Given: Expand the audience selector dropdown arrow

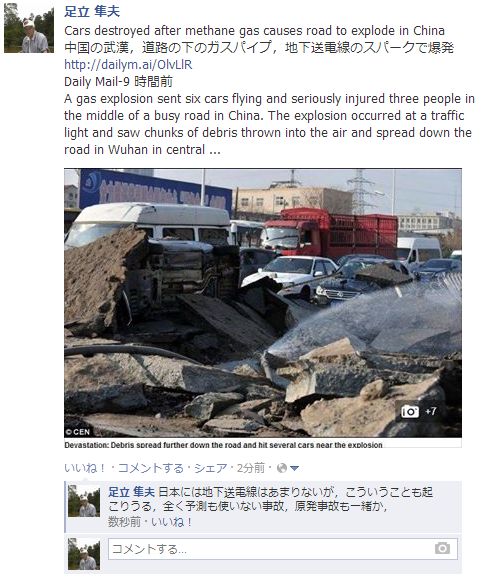Looking at the screenshot, I should point(294,469).
